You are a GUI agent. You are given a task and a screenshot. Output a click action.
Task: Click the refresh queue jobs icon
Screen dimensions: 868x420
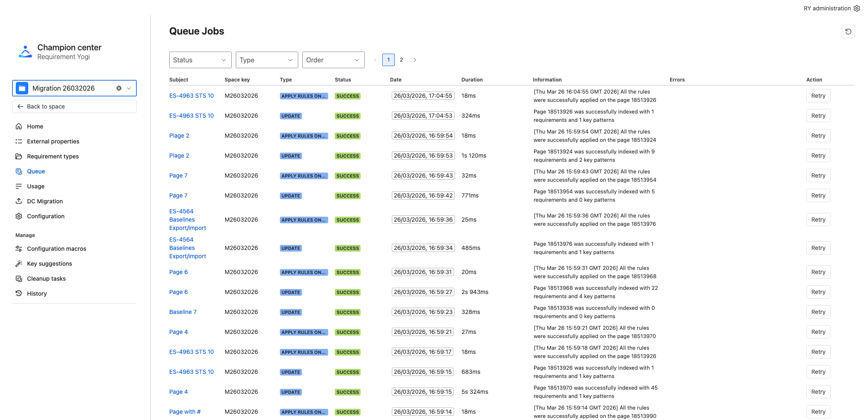click(848, 32)
